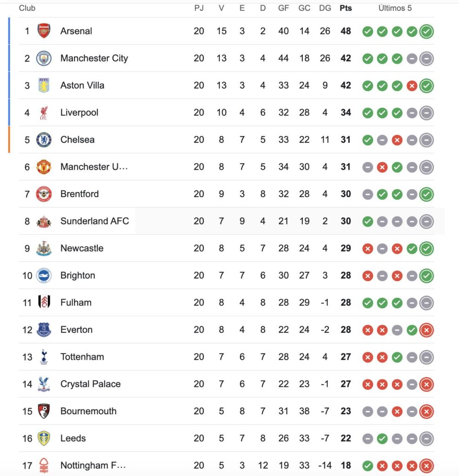Image resolution: width=459 pixels, height=476 pixels.
Task: Click the Arsenal club crest
Action: (44, 31)
